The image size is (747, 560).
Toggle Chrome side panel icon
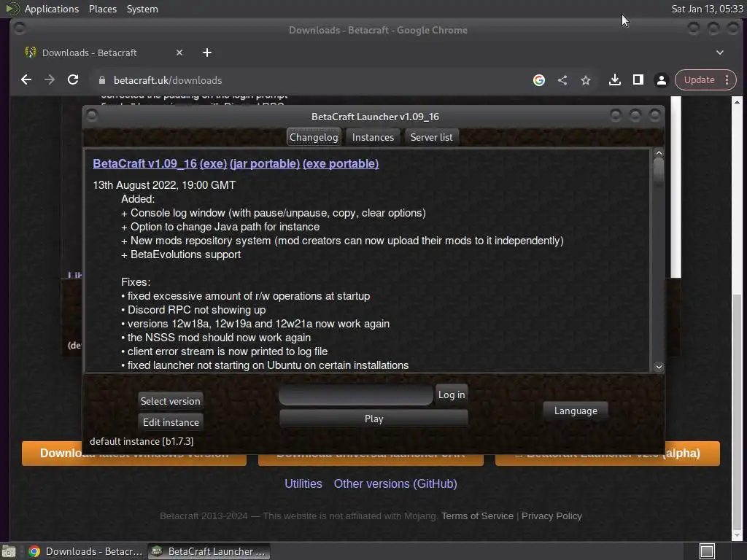coord(638,80)
